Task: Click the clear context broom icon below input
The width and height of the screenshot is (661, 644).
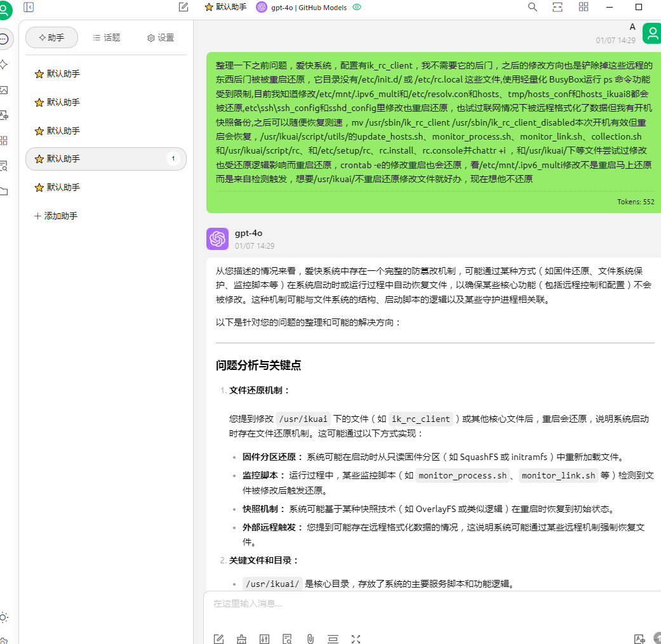Action: pos(241,639)
